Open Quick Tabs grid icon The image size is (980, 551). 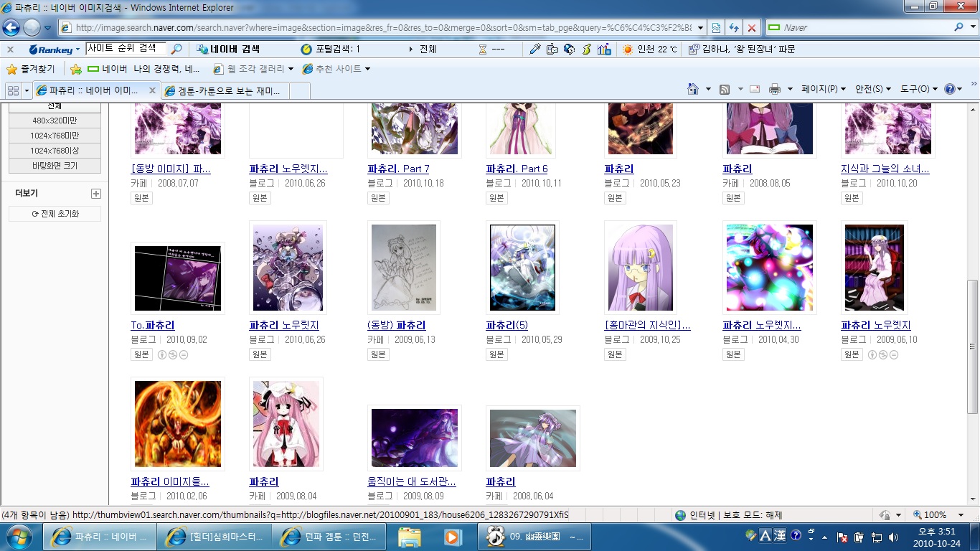pos(13,90)
